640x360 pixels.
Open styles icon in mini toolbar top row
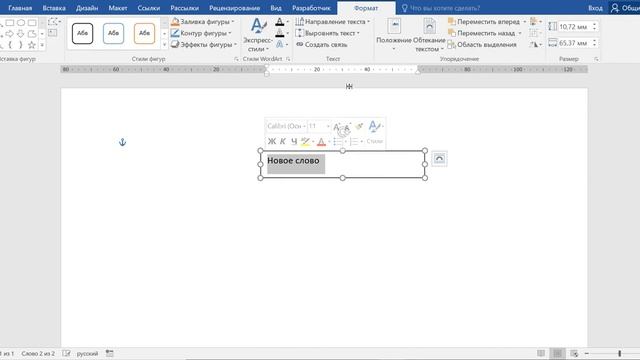(x=375, y=126)
